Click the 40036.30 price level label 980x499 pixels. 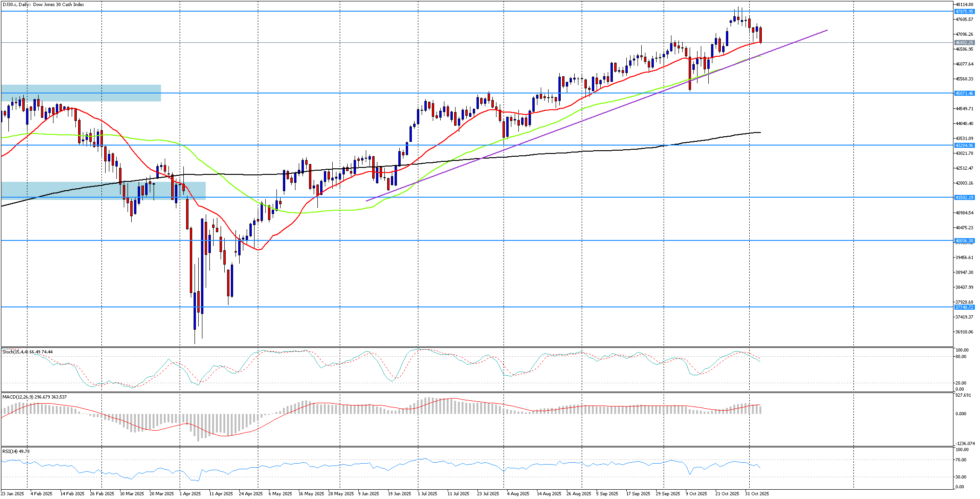(x=964, y=241)
